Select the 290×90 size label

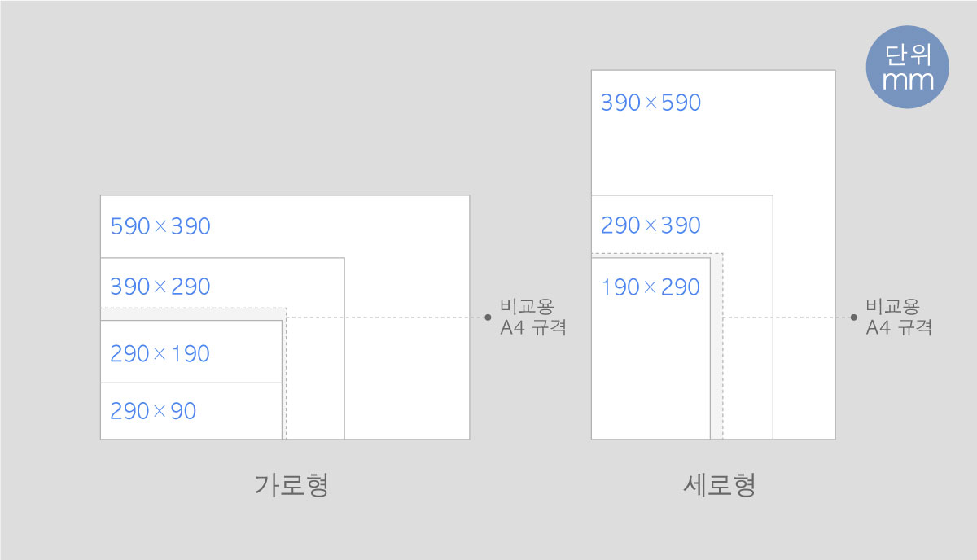(153, 411)
